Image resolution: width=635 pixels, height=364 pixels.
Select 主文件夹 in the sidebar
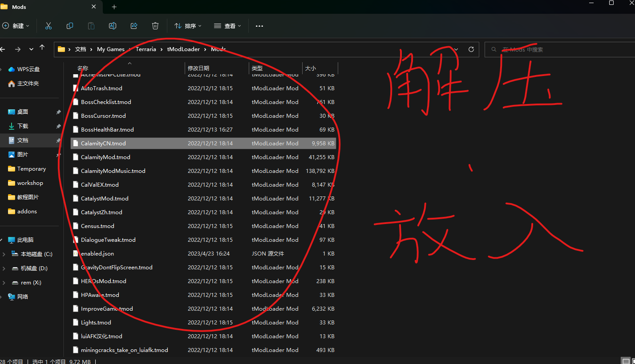[28, 84]
